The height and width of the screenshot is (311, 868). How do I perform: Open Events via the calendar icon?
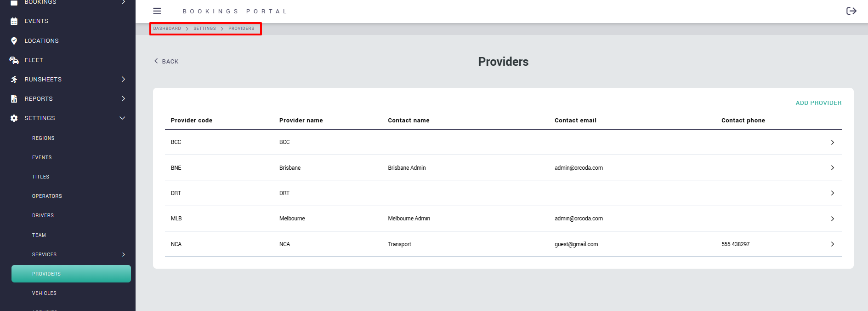[x=14, y=21]
